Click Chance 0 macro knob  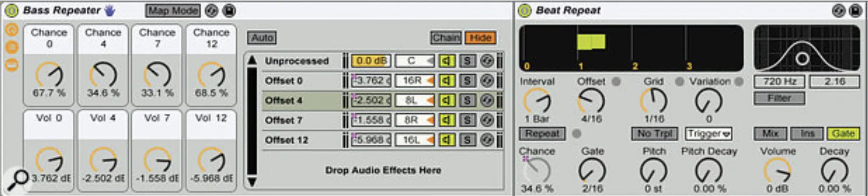tap(49, 76)
